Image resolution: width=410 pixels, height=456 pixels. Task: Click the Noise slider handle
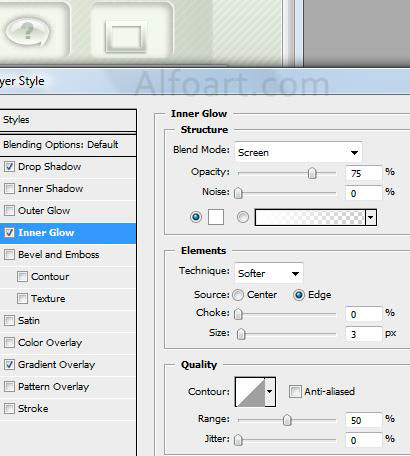pyautogui.click(x=238, y=193)
